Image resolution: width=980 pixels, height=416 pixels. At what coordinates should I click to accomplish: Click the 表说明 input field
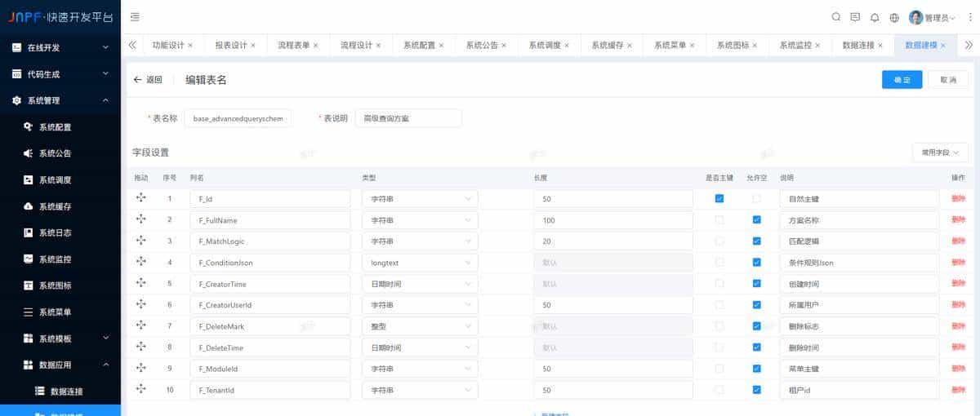[x=408, y=118]
